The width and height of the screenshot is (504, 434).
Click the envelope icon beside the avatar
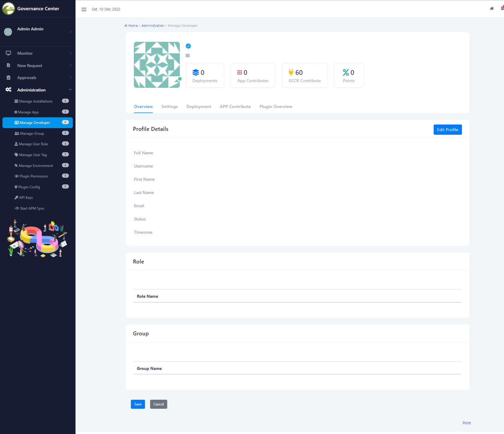pos(188,56)
